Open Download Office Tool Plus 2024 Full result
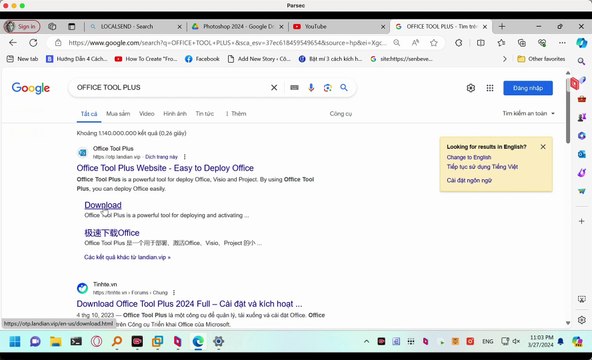This screenshot has height=360, width=592. (189, 304)
